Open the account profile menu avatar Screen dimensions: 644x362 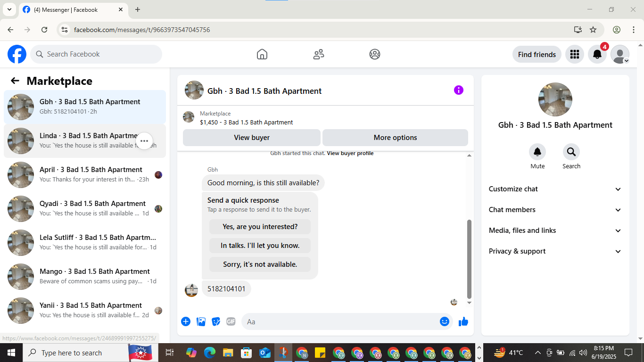tap(620, 54)
